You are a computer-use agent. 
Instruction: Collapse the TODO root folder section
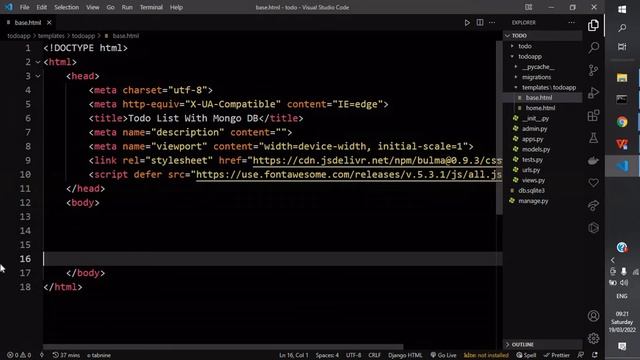coord(542,36)
